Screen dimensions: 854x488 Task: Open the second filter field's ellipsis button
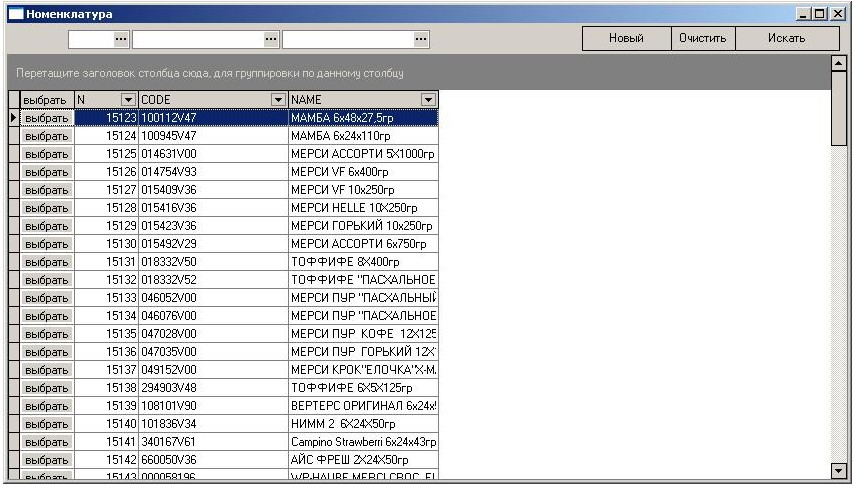tap(271, 39)
